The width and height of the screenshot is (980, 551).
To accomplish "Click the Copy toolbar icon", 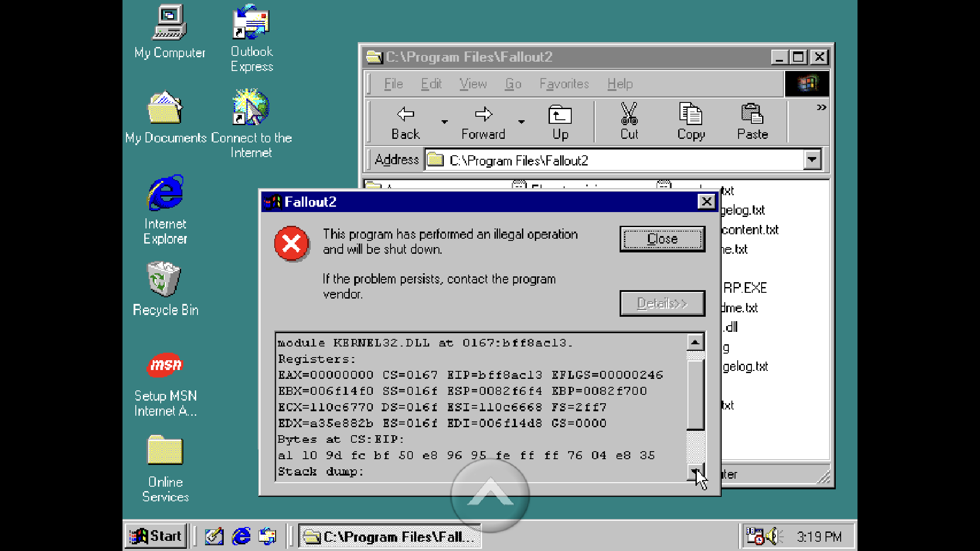I will (691, 122).
